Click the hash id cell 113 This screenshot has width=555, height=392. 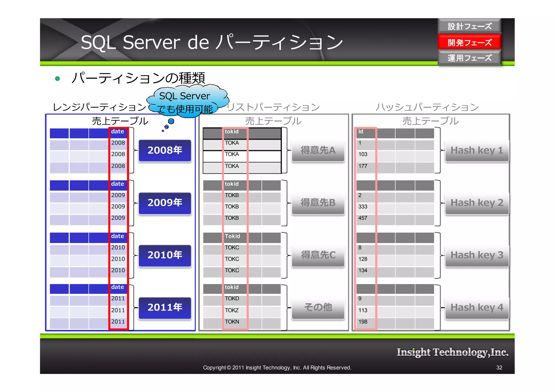(366, 312)
